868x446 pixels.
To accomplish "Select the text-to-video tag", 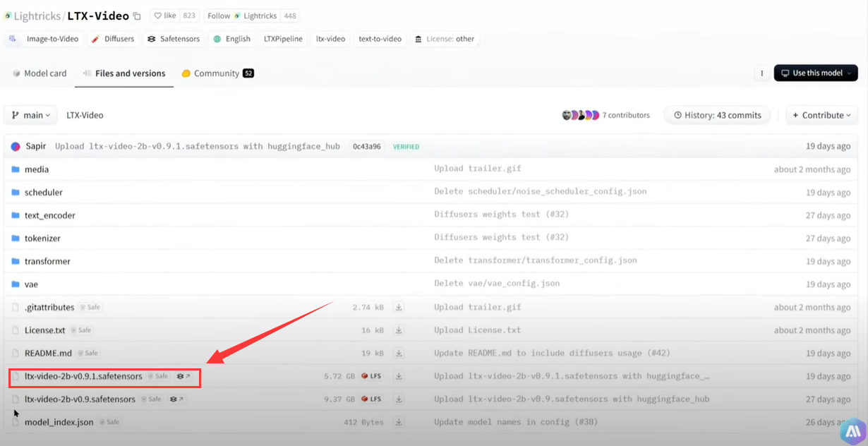I will coord(380,39).
